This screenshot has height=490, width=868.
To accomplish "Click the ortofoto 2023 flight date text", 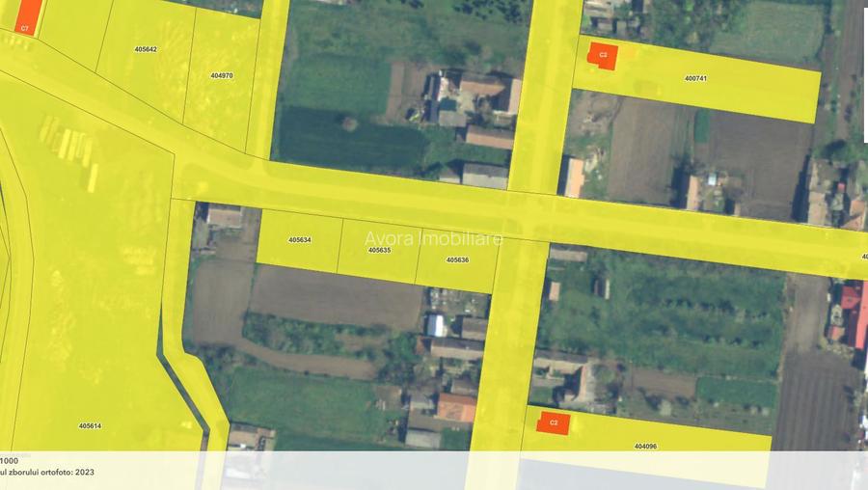I will click(x=47, y=473).
